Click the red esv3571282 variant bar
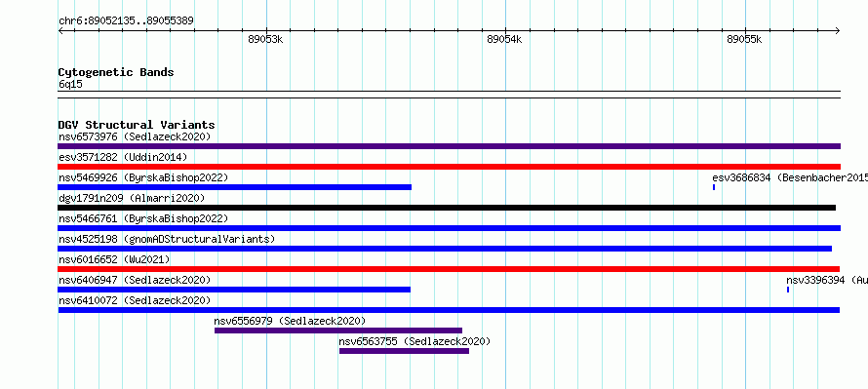This screenshot has height=389, width=868. click(449, 167)
